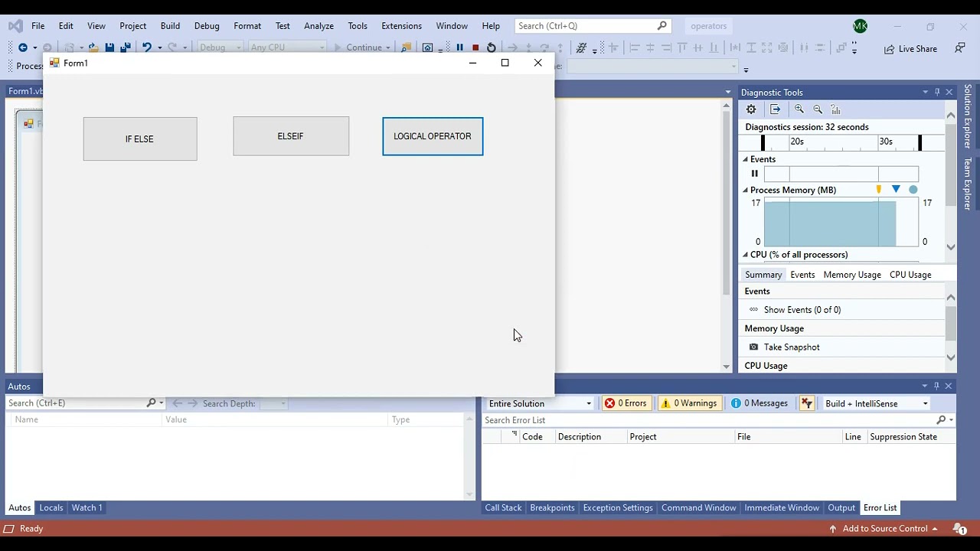Zoom out on the diagnostics timeline
Image resolution: width=980 pixels, height=551 pixels.
[x=818, y=109]
